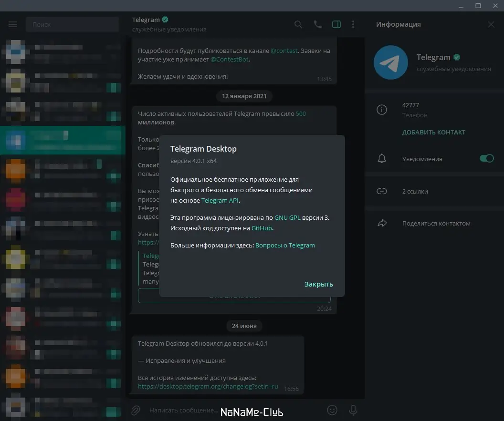
Task: Close the about dialog with Закрыть
Action: pyautogui.click(x=318, y=284)
